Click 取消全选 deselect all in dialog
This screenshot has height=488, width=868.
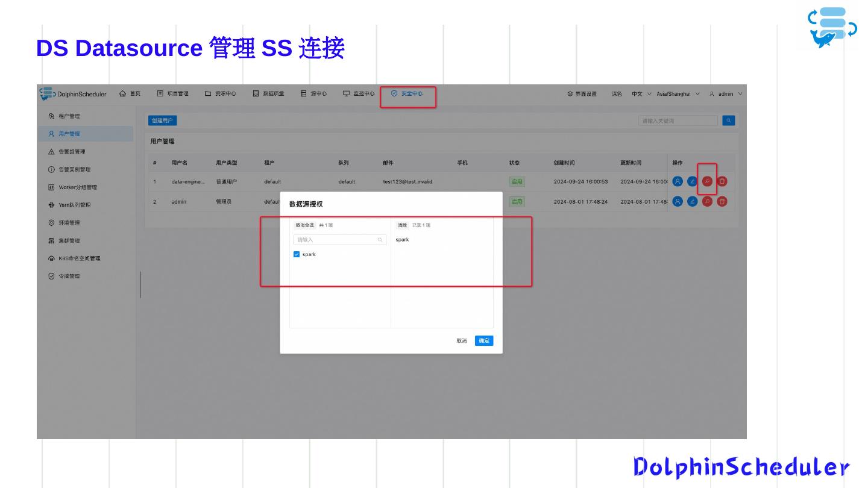point(305,225)
